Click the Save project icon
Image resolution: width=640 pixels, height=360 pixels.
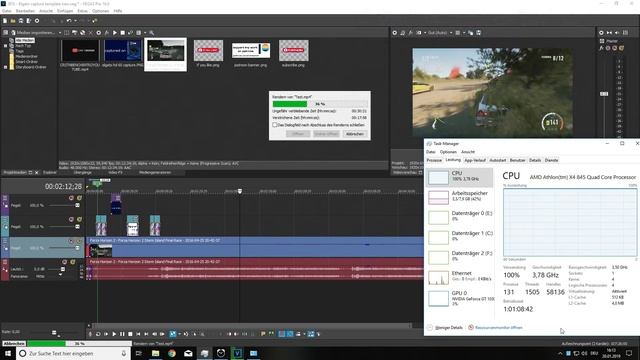(21, 20)
